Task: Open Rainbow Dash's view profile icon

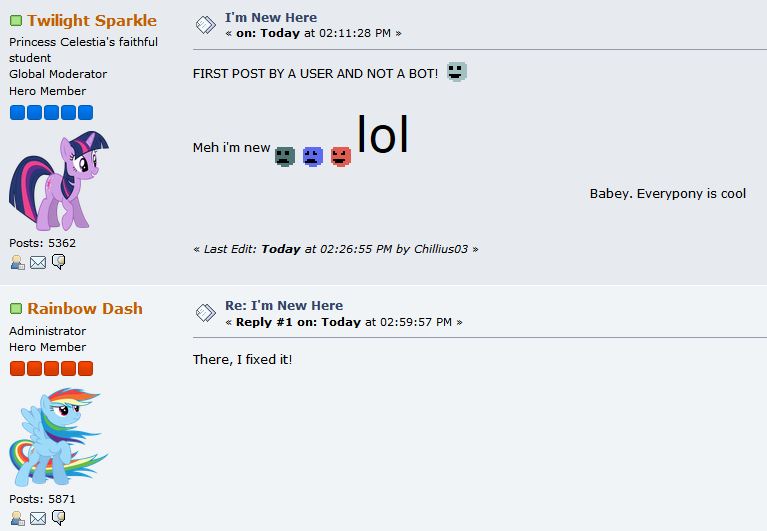Action: tap(18, 518)
